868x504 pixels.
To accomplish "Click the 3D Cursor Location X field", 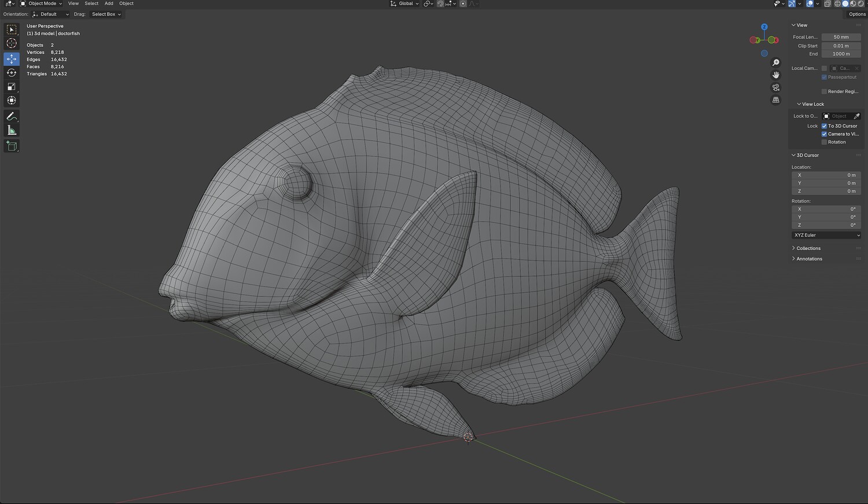I will (826, 175).
